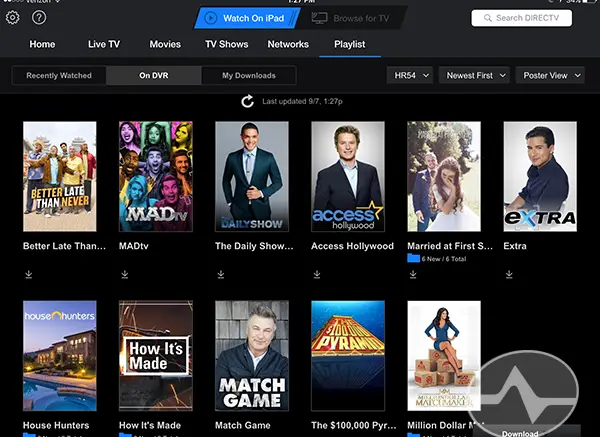
Task: Open the Access Hollywood poster
Action: [348, 176]
